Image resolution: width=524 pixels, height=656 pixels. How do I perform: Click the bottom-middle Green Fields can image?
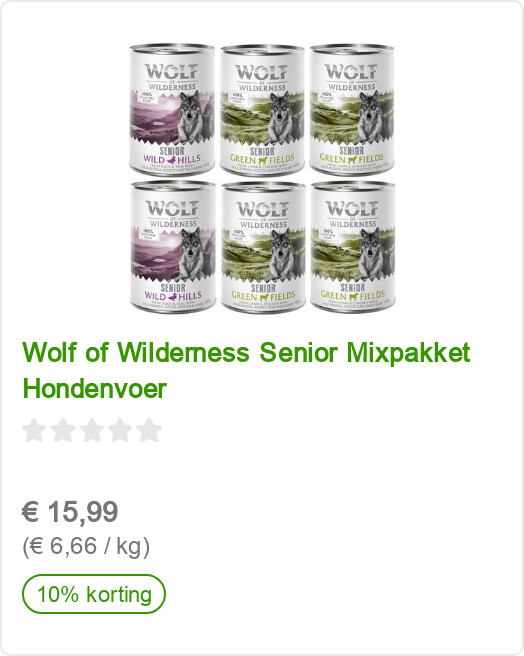tap(263, 247)
